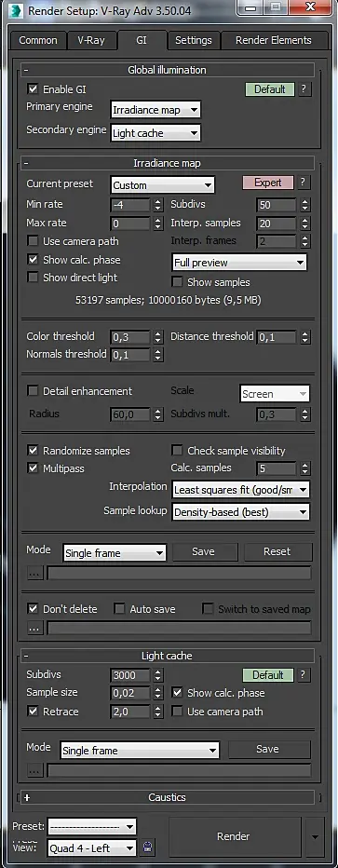Open the render options arrow beside Render
Viewport: 338px width, 868px height.
point(315,836)
